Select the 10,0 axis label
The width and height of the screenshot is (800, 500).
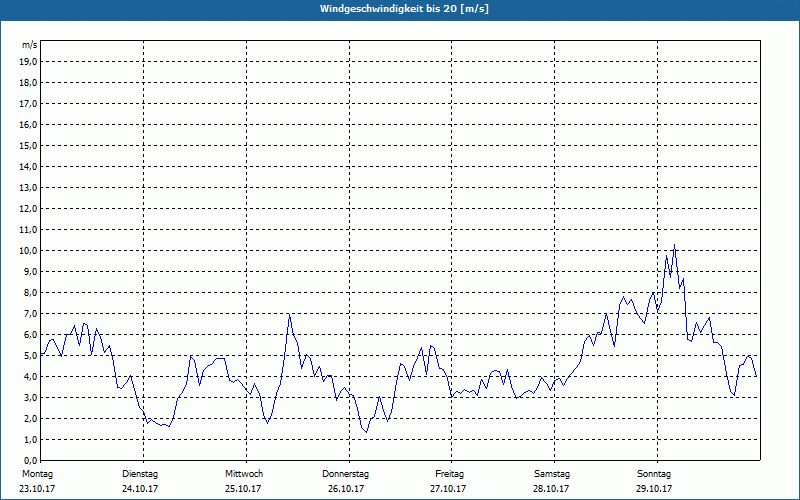tap(28, 251)
